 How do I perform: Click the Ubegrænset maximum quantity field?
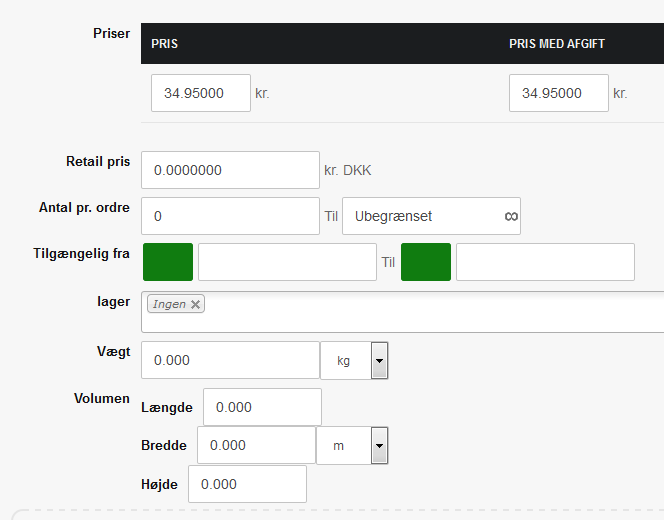click(431, 216)
